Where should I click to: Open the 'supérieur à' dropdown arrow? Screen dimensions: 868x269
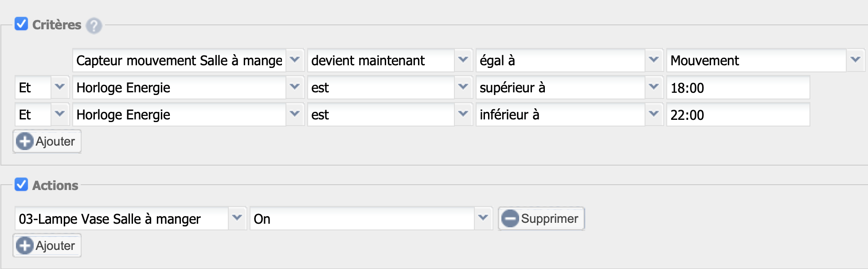(x=653, y=87)
